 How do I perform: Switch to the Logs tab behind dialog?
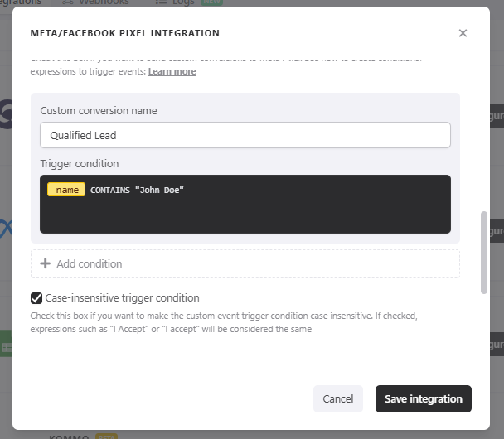[x=182, y=2]
